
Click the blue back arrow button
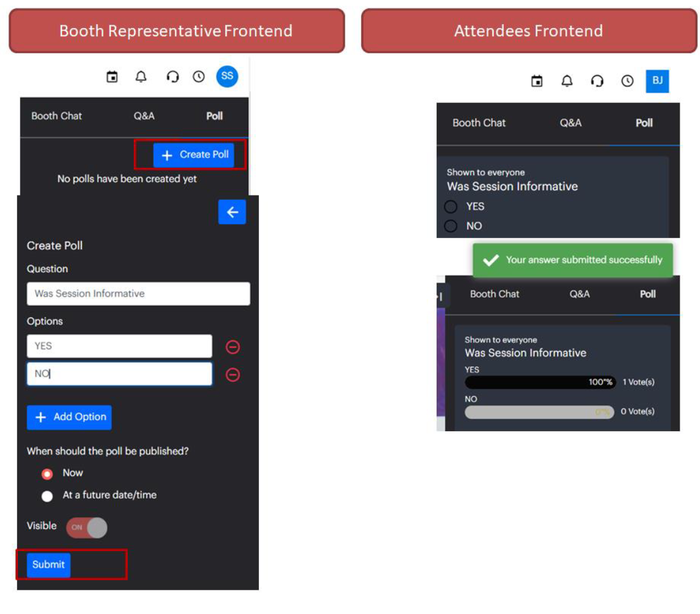pyautogui.click(x=232, y=212)
